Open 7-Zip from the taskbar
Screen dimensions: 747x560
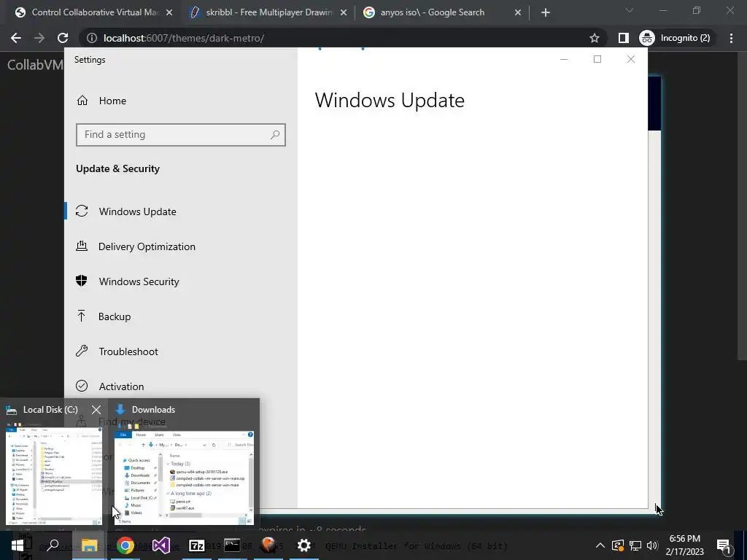pyautogui.click(x=197, y=545)
